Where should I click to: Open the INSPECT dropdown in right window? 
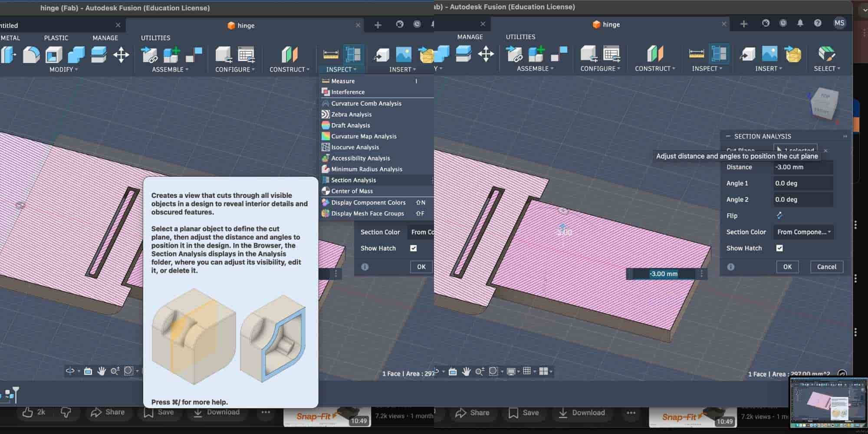tap(707, 69)
